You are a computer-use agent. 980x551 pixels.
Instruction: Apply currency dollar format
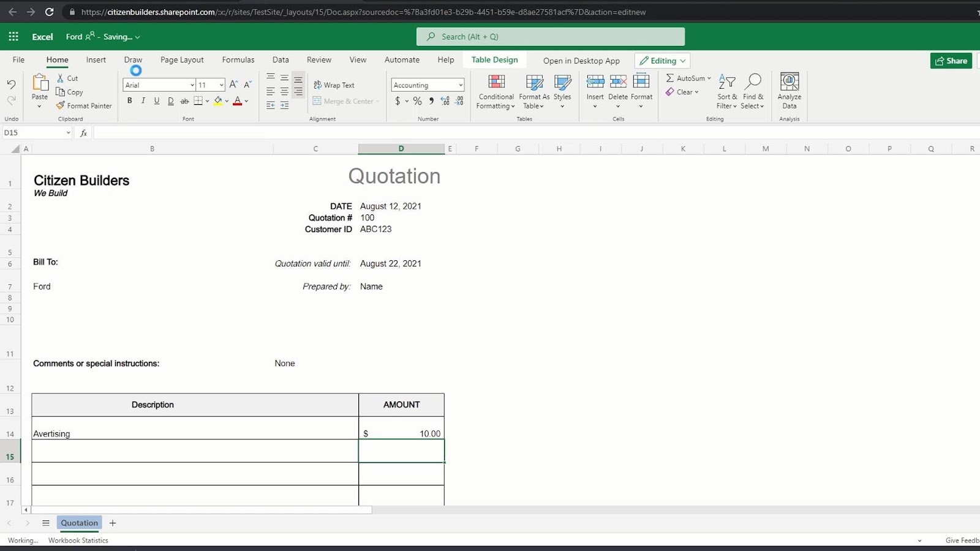398,101
